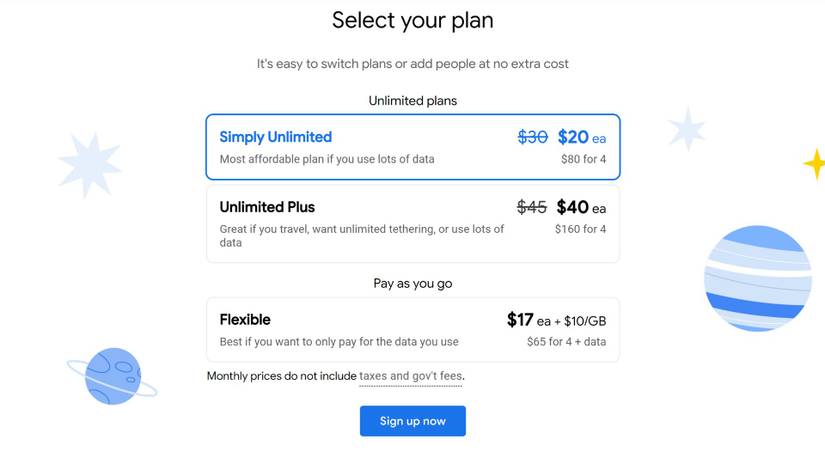Image resolution: width=825 pixels, height=464 pixels.
Task: Open the taxes and gov't fees link
Action: point(411,376)
